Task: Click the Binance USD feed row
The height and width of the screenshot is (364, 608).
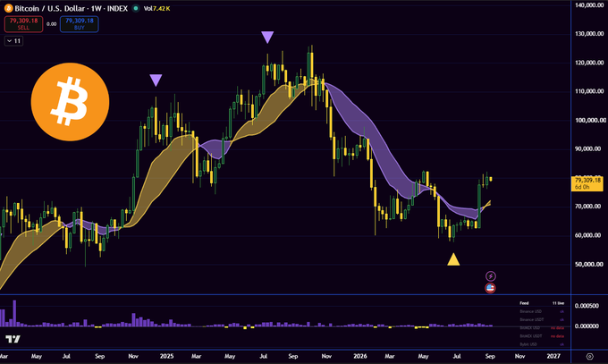Action: [x=542, y=311]
